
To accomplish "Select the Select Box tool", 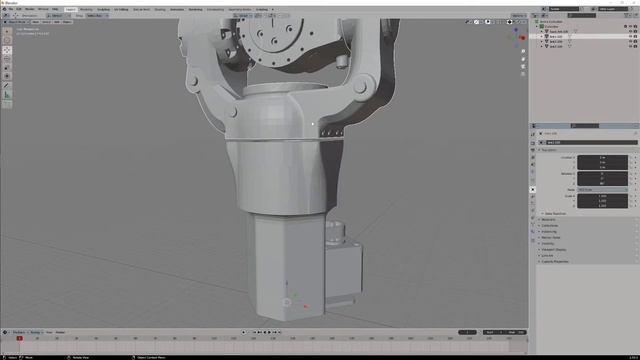I will (7, 31).
